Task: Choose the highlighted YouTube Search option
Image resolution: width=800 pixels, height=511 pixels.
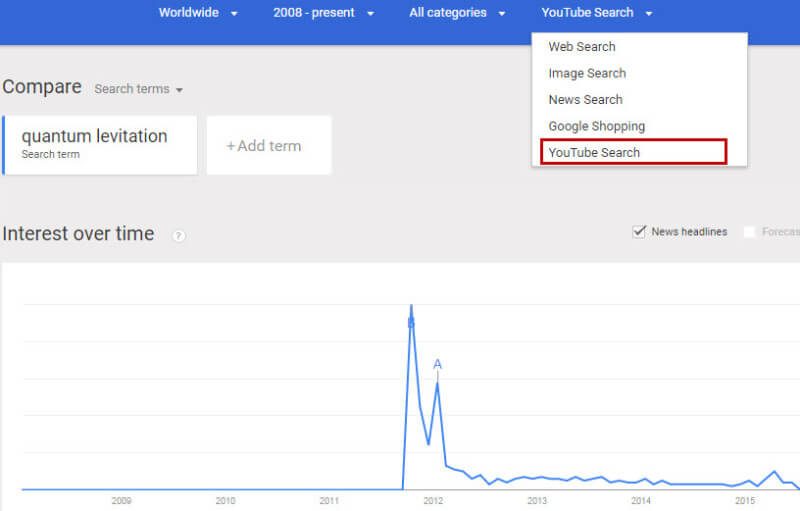Action: point(634,152)
